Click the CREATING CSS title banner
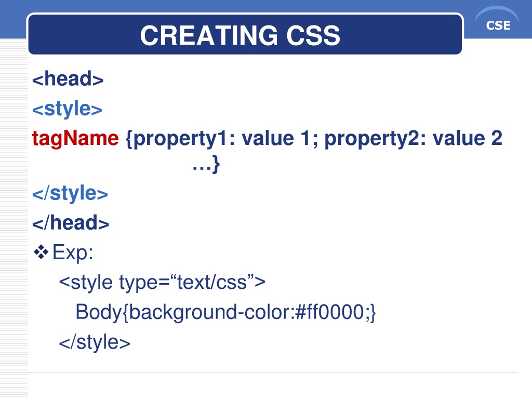Viewport: 532px width, 399px height. [245, 34]
